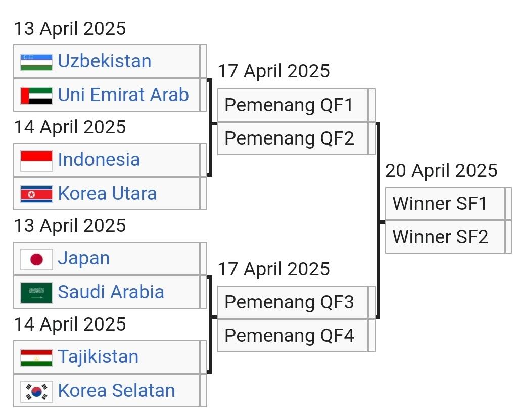Viewport: 514px width, 420px height.
Task: Click the Uni Emirat Arab flag icon
Action: [x=36, y=95]
